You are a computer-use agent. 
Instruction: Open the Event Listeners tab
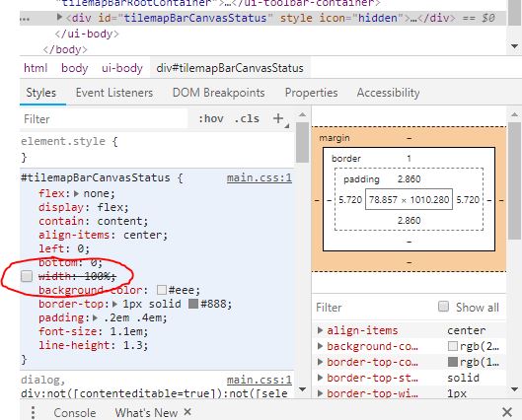[x=114, y=93]
